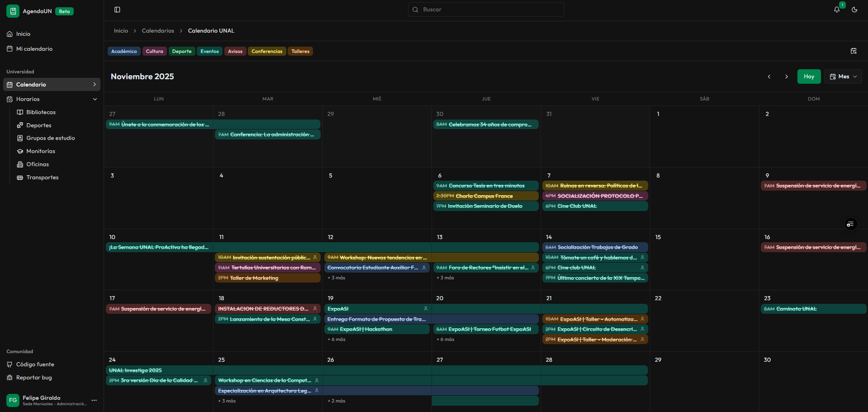This screenshot has width=868, height=412.
Task: Show +3 más events on day 25
Action: (x=227, y=401)
